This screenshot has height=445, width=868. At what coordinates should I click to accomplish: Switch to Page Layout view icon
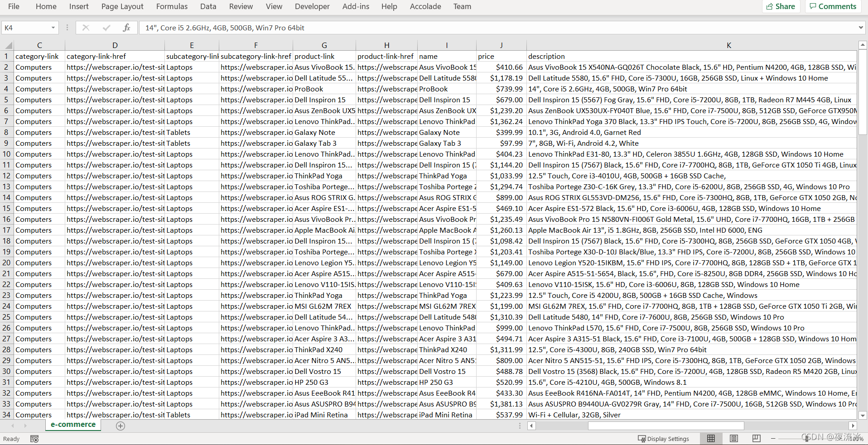pos(734,438)
